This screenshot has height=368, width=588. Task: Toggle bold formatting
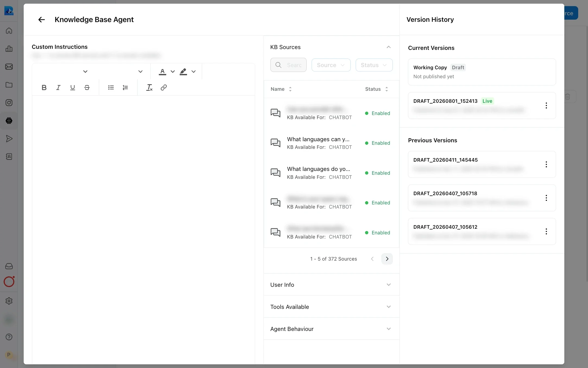(x=44, y=88)
